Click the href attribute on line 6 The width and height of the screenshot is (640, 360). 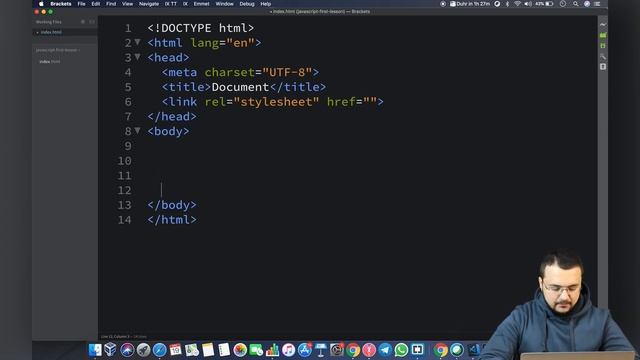click(341, 102)
